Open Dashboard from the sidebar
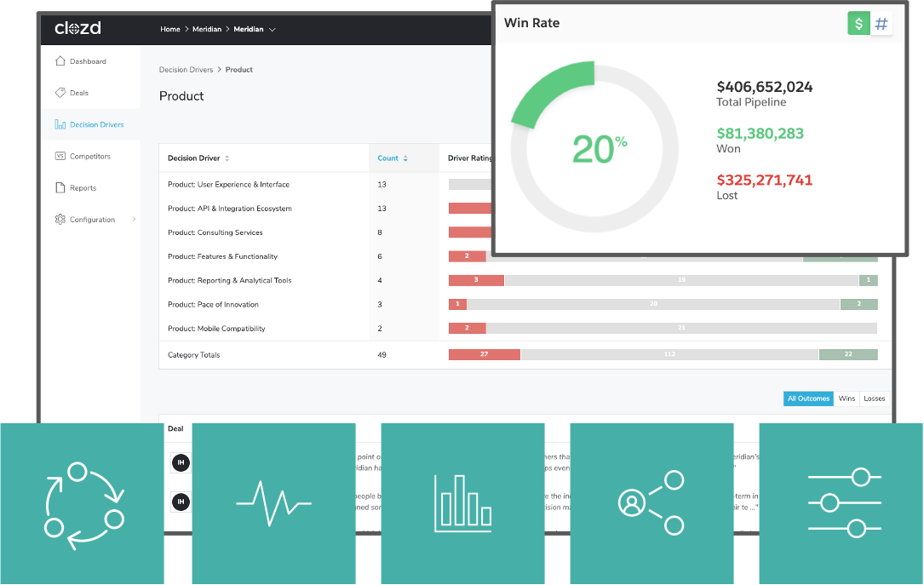 tap(88, 61)
